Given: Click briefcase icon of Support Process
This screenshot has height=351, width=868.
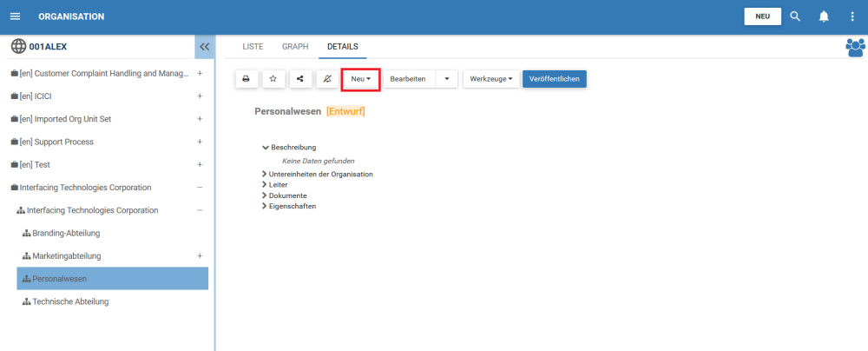Looking at the screenshot, I should point(15,142).
